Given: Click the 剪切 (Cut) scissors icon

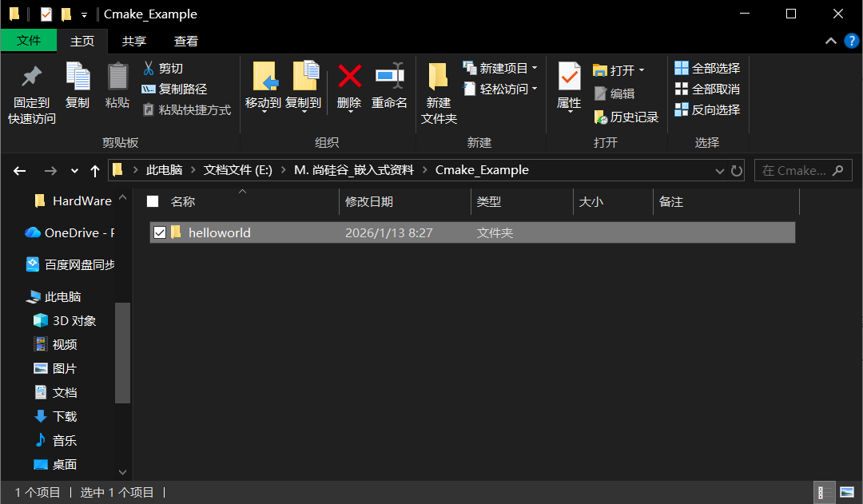Looking at the screenshot, I should [x=149, y=69].
